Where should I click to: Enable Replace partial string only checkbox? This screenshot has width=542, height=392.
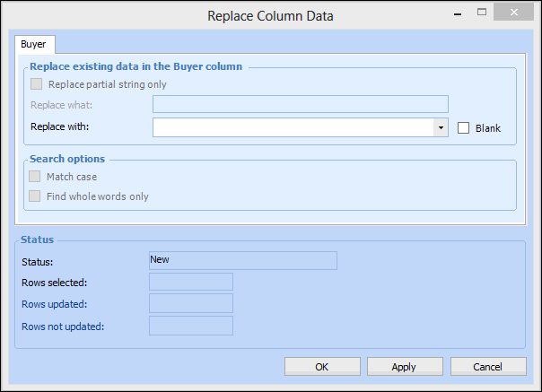37,84
